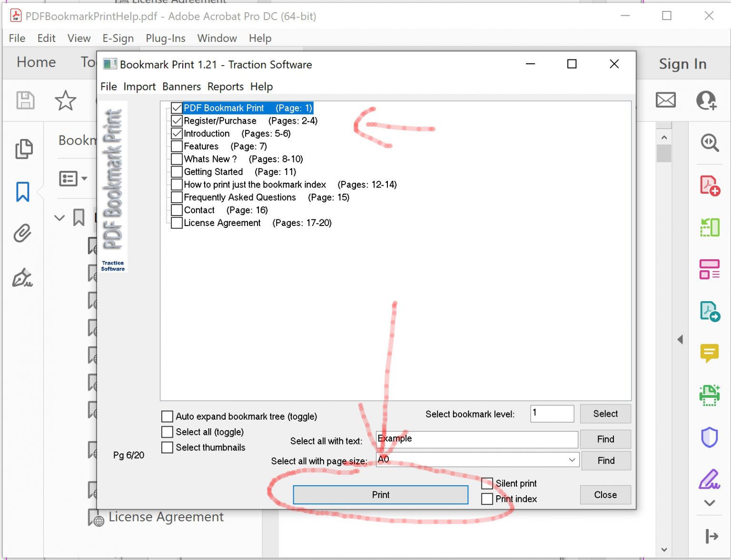Open the Organize Pages tool
731x560 pixels.
tap(710, 269)
